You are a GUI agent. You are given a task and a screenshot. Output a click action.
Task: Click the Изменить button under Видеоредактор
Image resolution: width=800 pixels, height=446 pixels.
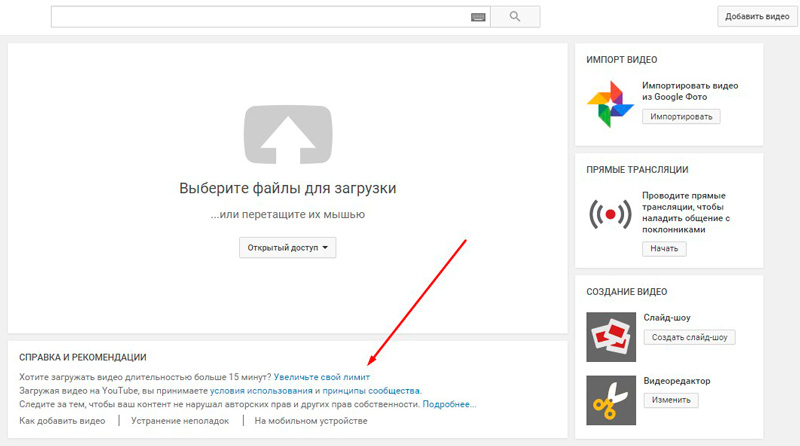671,400
